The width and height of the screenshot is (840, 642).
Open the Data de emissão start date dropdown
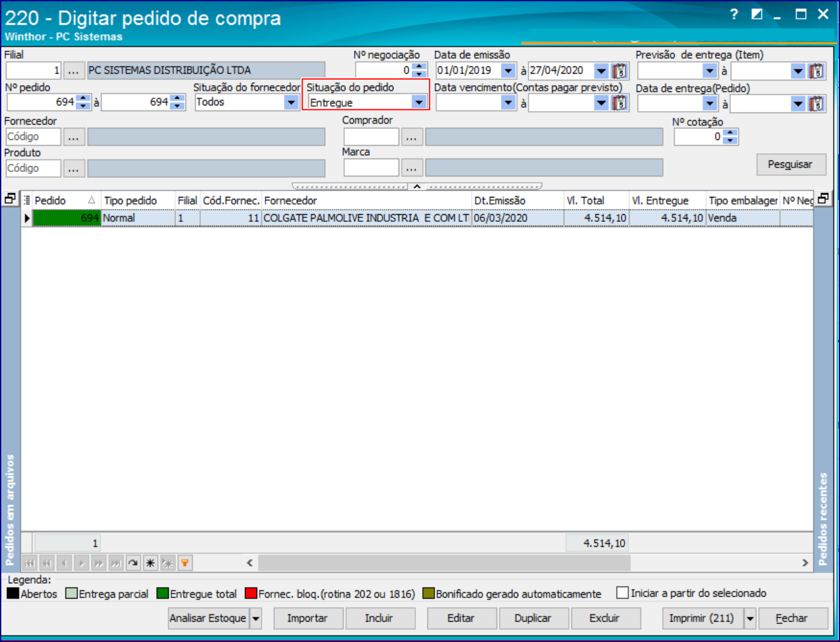[x=508, y=70]
